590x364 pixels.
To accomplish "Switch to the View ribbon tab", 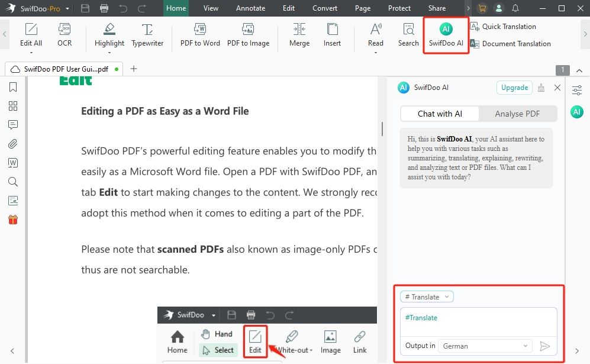I will (211, 8).
